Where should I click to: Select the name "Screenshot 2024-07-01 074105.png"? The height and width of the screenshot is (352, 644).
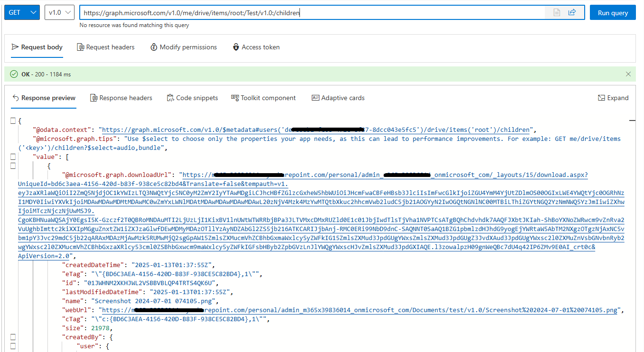(x=152, y=301)
